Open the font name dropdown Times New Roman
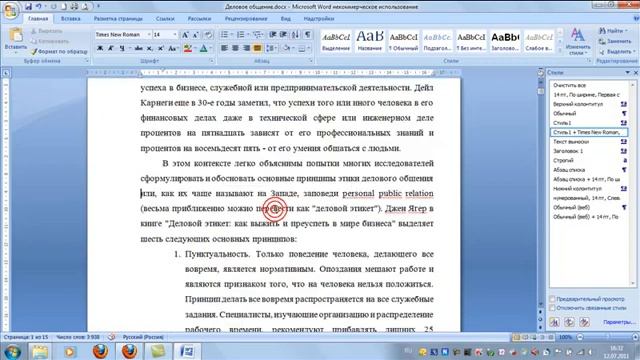 (149, 35)
